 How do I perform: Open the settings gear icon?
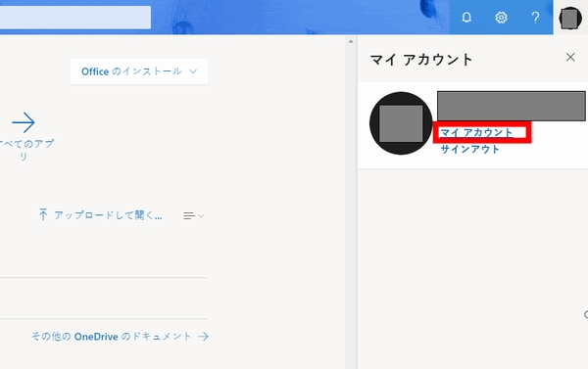click(501, 18)
